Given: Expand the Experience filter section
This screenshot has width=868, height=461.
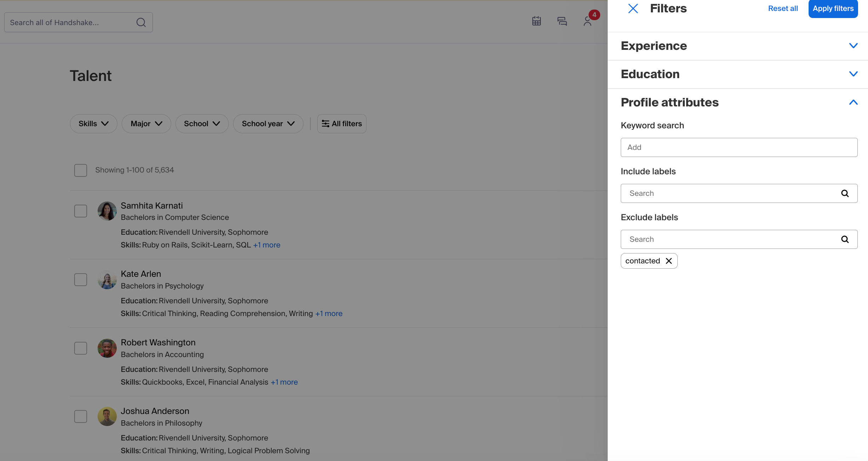Looking at the screenshot, I should tap(853, 46).
